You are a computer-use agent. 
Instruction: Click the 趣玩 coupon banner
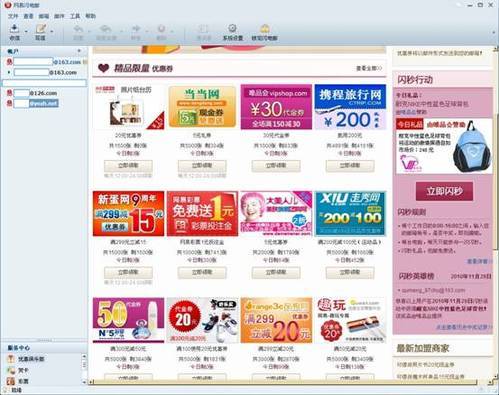tap(350, 320)
